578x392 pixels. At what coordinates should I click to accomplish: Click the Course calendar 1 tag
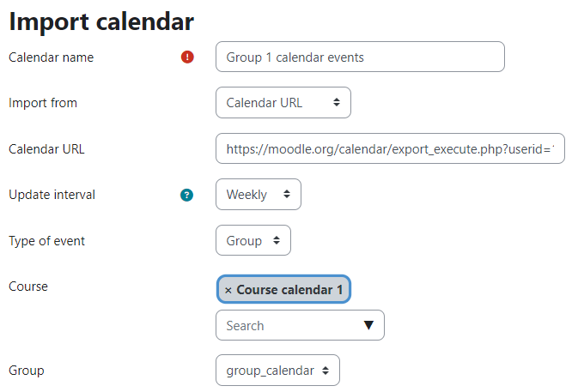pyautogui.click(x=283, y=289)
